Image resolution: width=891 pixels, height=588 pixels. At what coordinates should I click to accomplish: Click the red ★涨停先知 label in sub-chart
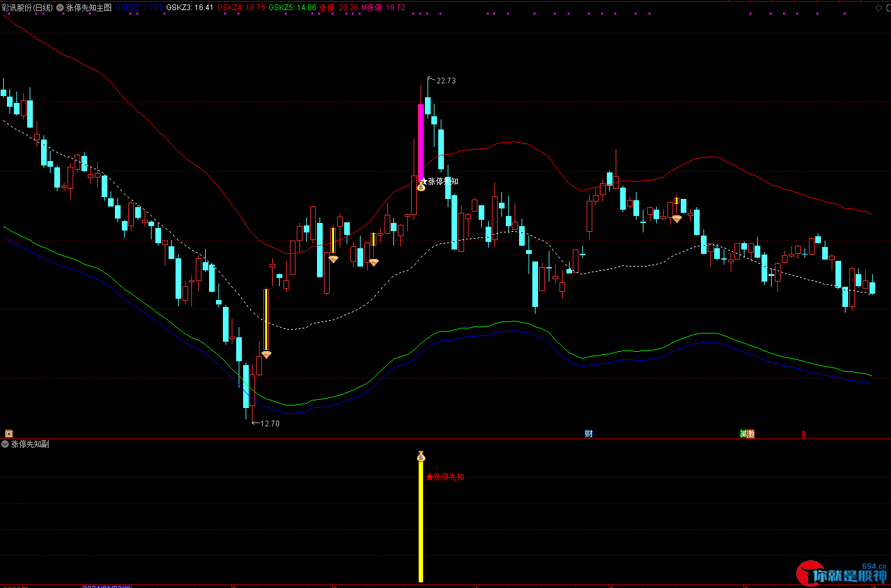click(x=445, y=477)
